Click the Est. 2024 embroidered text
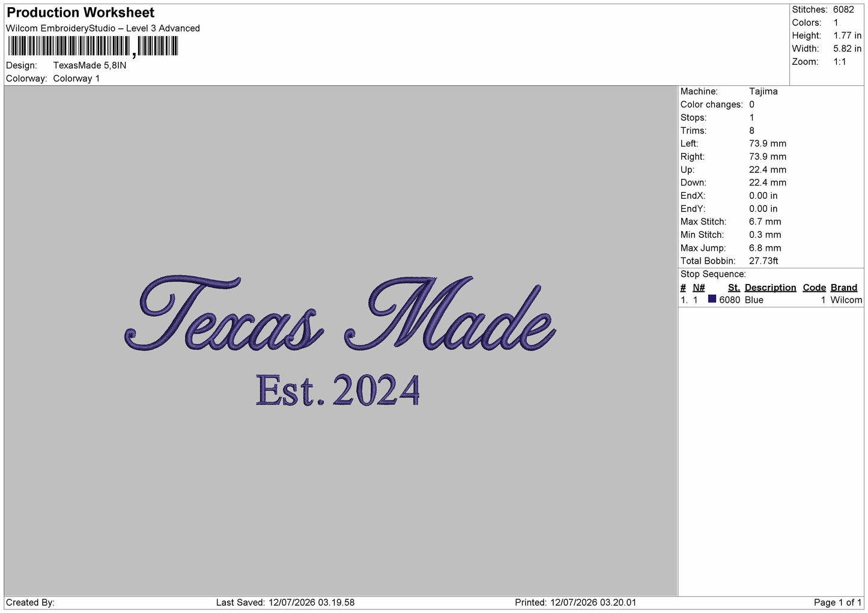The height and width of the screenshot is (613, 868). [338, 390]
